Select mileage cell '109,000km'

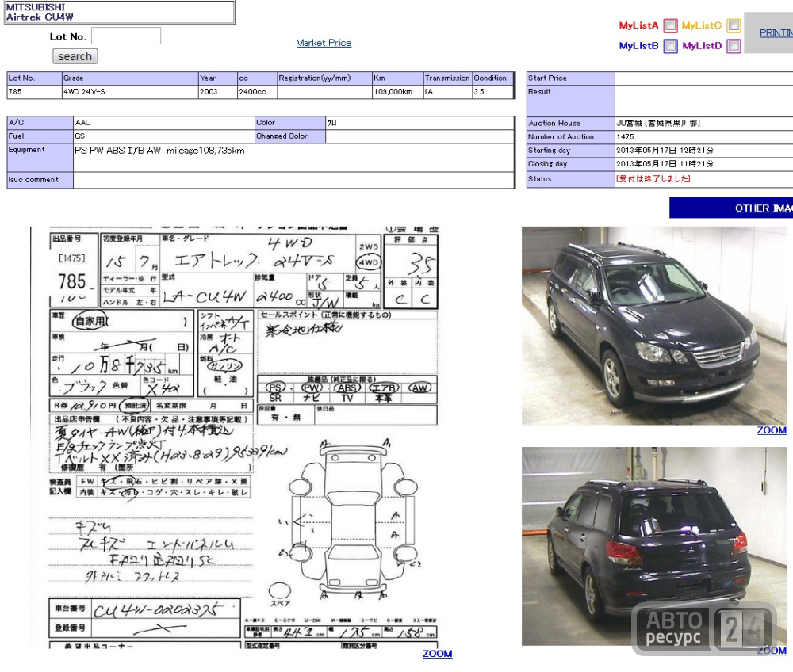point(398,91)
